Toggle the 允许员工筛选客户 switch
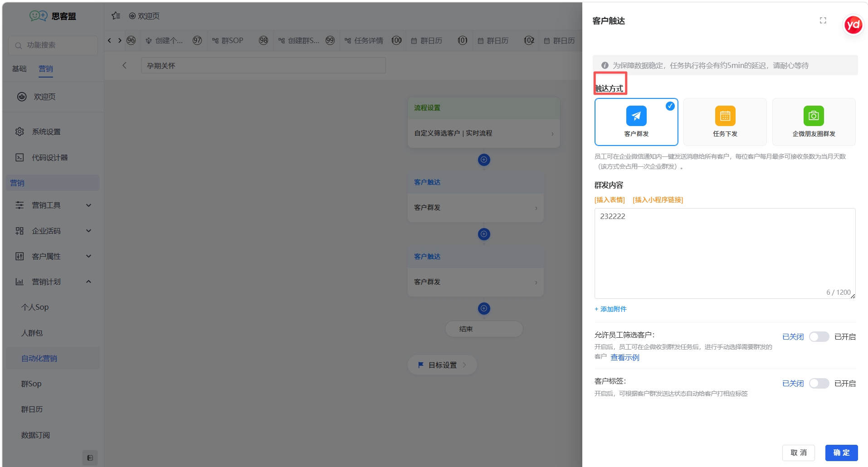This screenshot has width=868, height=467. pyautogui.click(x=819, y=336)
